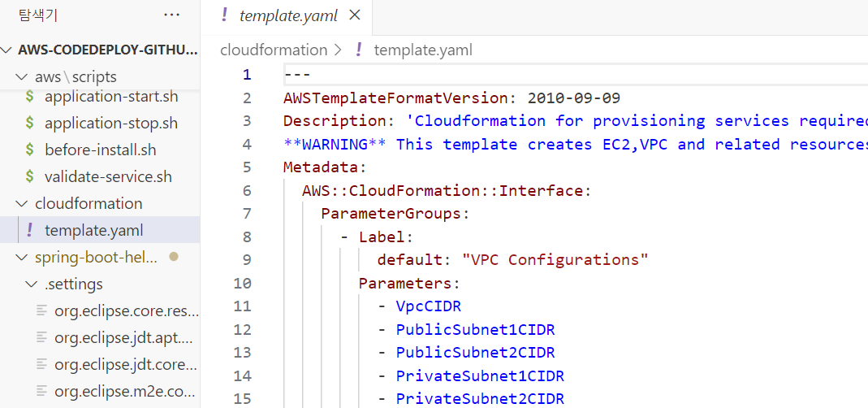Click the template.yaml breadcrumb item
This screenshot has width=868, height=408.
[x=423, y=50]
